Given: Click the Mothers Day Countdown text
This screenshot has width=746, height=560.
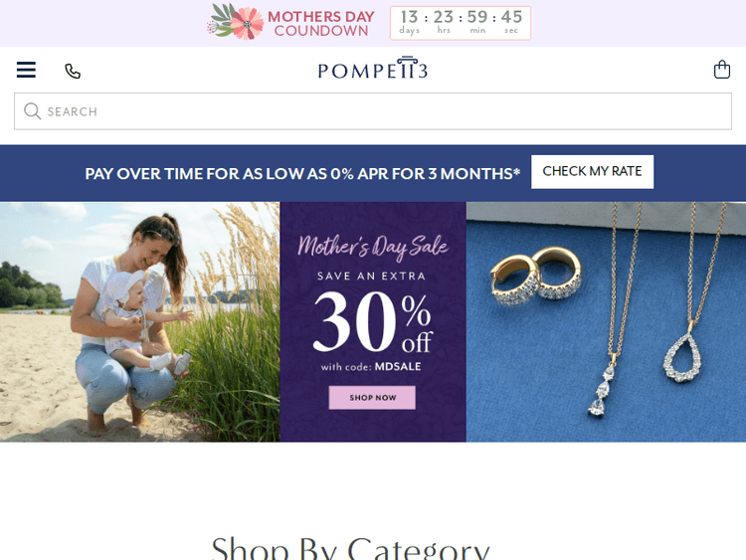Looking at the screenshot, I should [321, 23].
